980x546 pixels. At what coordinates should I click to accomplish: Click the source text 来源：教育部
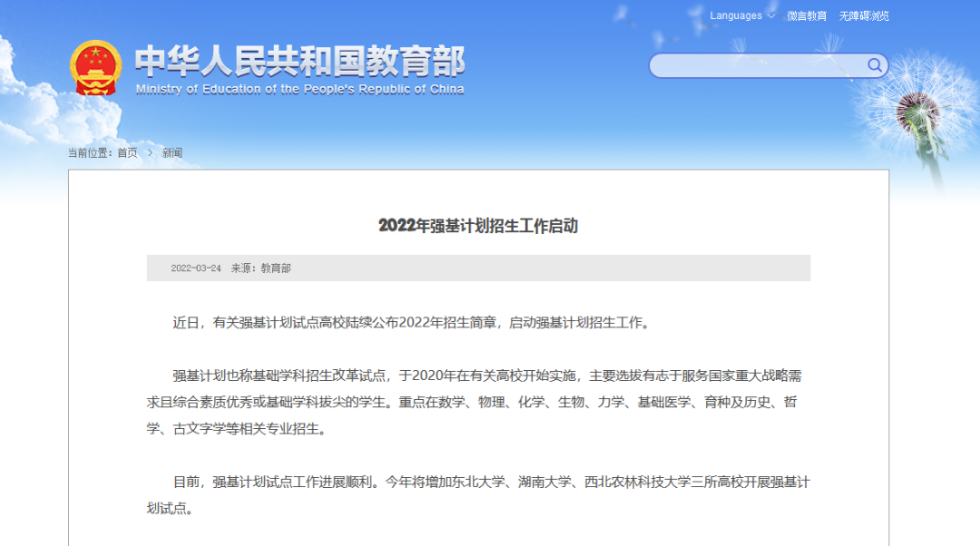click(260, 268)
